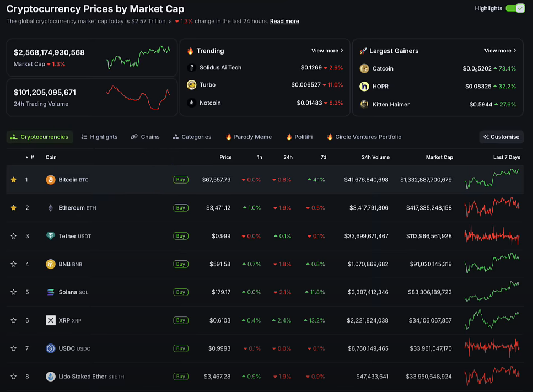This screenshot has height=392, width=533.
Task: Click the Ethereum logo icon
Action: point(50,208)
